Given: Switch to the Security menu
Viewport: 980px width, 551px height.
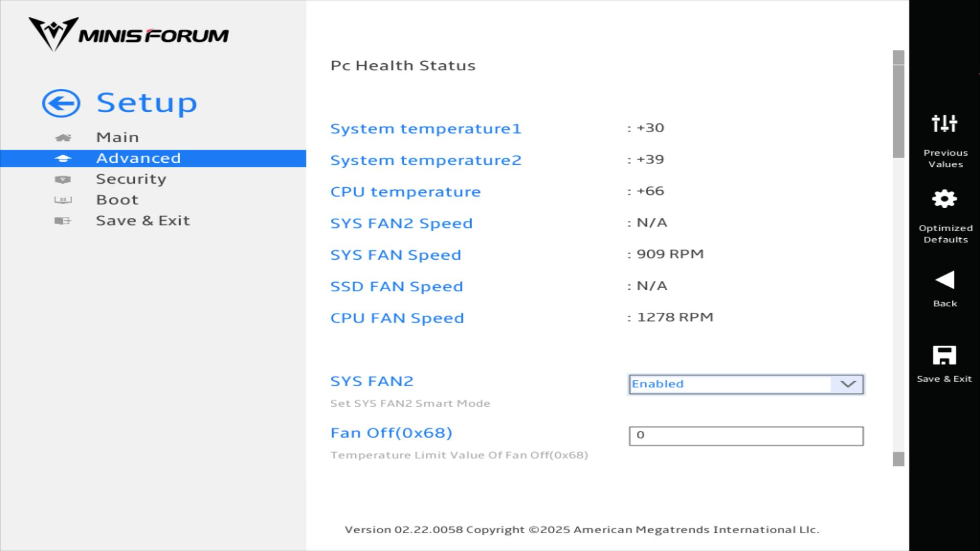Looking at the screenshot, I should click(131, 179).
